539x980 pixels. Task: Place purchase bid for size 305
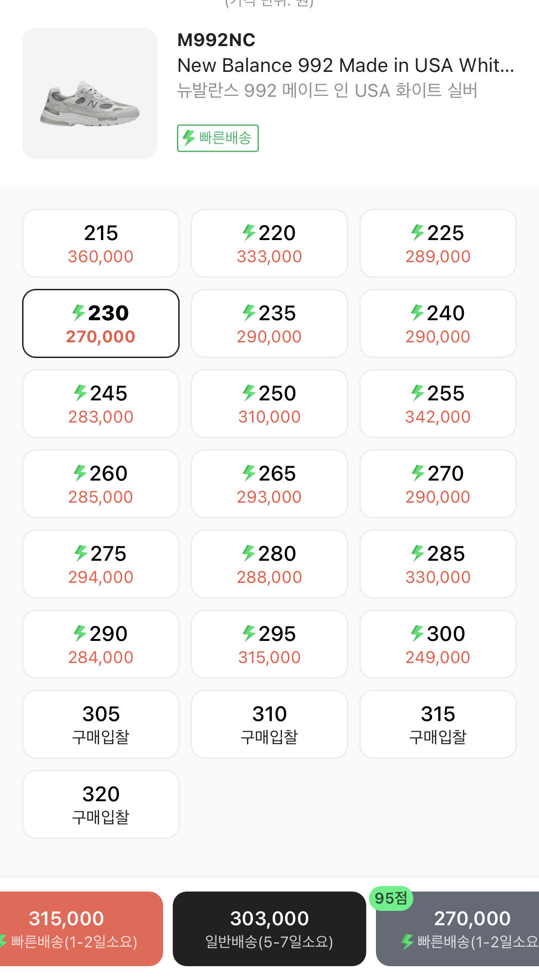tap(101, 724)
